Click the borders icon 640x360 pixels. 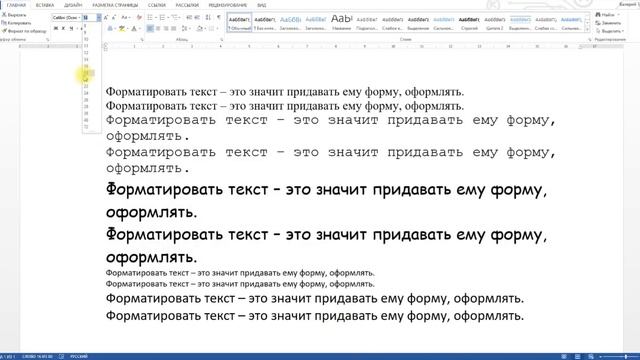[211, 29]
